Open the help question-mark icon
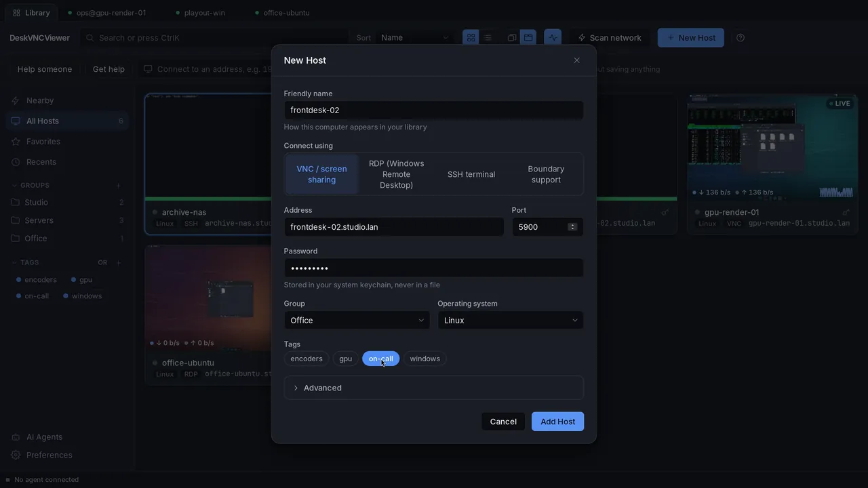 pos(741,38)
